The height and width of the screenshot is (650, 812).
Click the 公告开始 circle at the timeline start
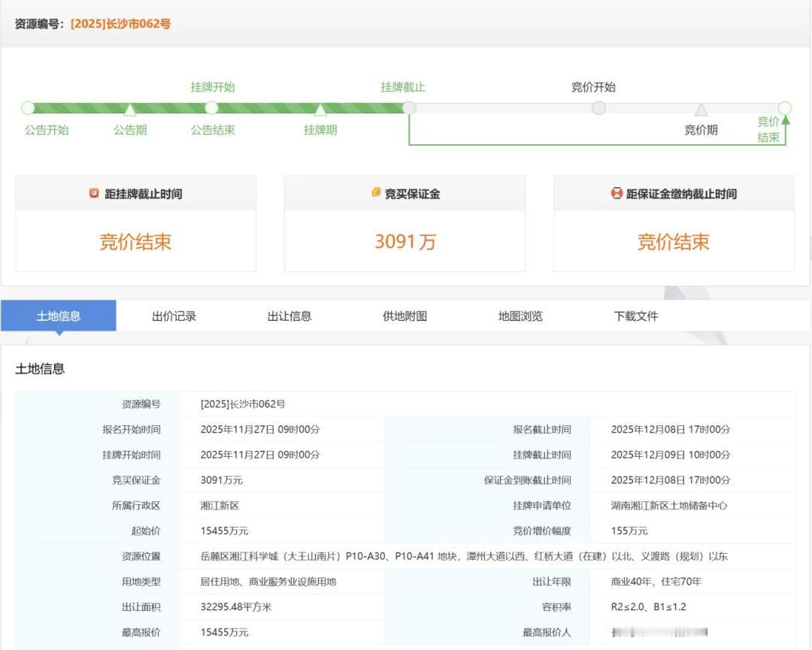(28, 107)
